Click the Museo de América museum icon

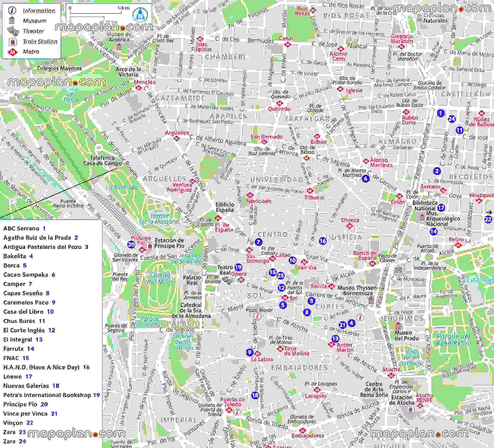click(119, 47)
